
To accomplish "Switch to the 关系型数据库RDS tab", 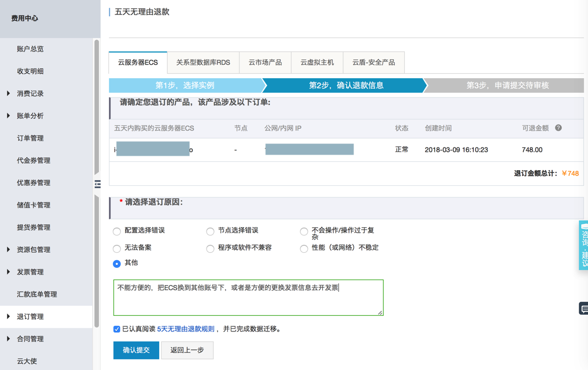I will [203, 63].
